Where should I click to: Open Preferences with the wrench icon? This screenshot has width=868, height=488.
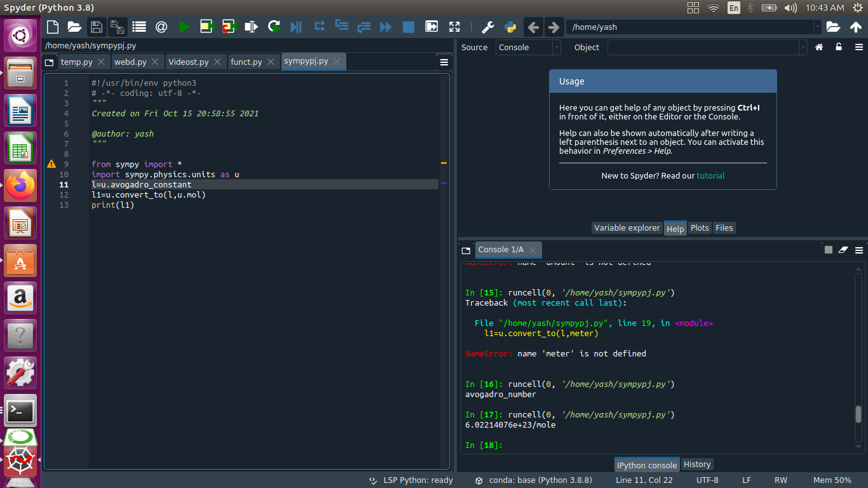pos(488,27)
